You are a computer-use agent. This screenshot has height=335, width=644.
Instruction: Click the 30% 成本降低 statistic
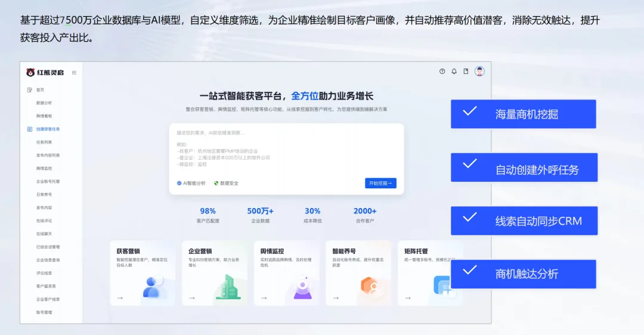(x=312, y=215)
